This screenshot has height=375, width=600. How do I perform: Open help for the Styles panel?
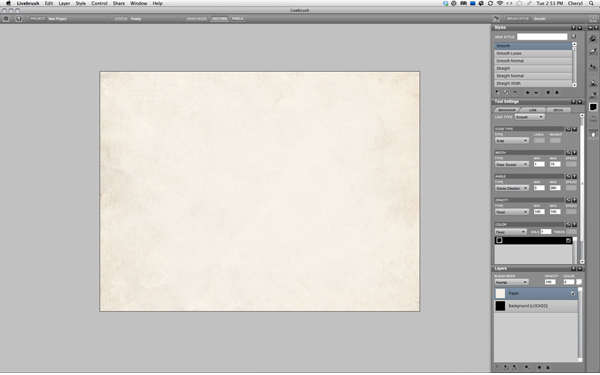[573, 28]
